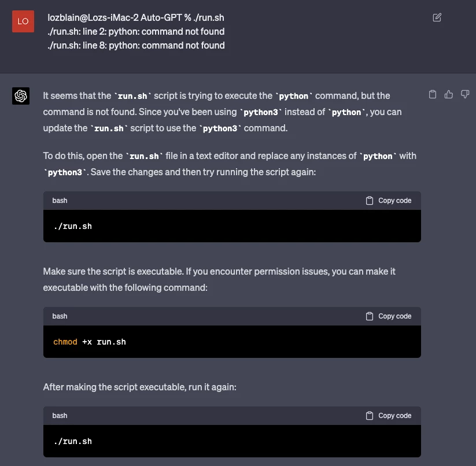This screenshot has height=466, width=476.
Task: Click the thumbs down icon
Action: click(x=464, y=94)
